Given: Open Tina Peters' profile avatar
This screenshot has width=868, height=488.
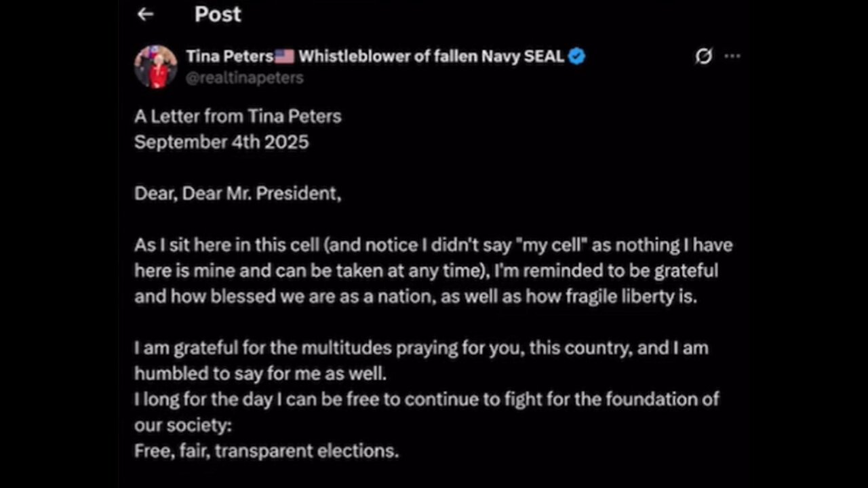Looking at the screenshot, I should (155, 67).
